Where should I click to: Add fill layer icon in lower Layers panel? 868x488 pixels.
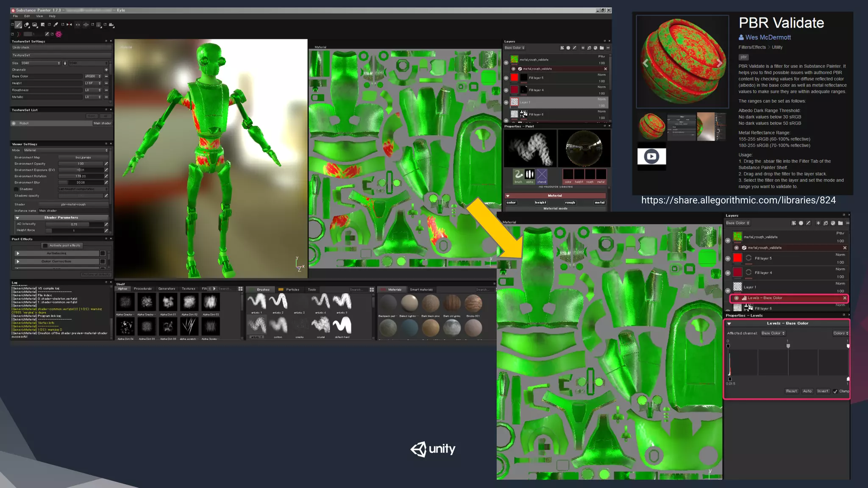tap(826, 223)
